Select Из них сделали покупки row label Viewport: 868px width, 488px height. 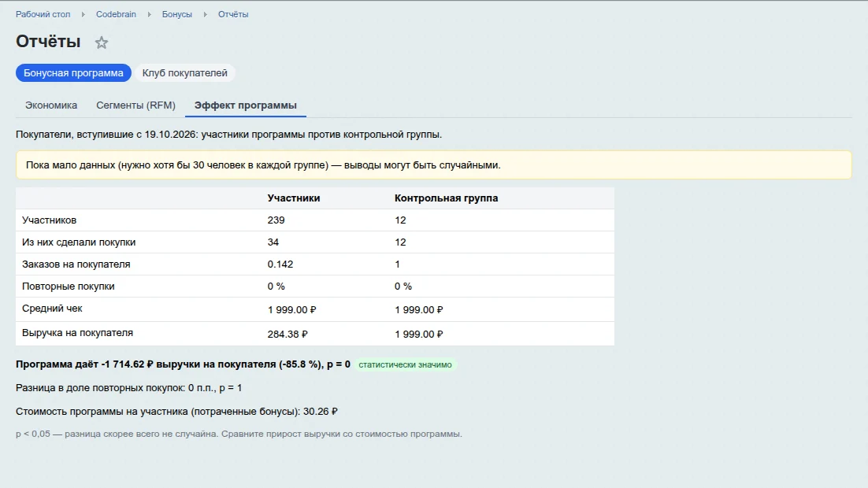tap(79, 242)
